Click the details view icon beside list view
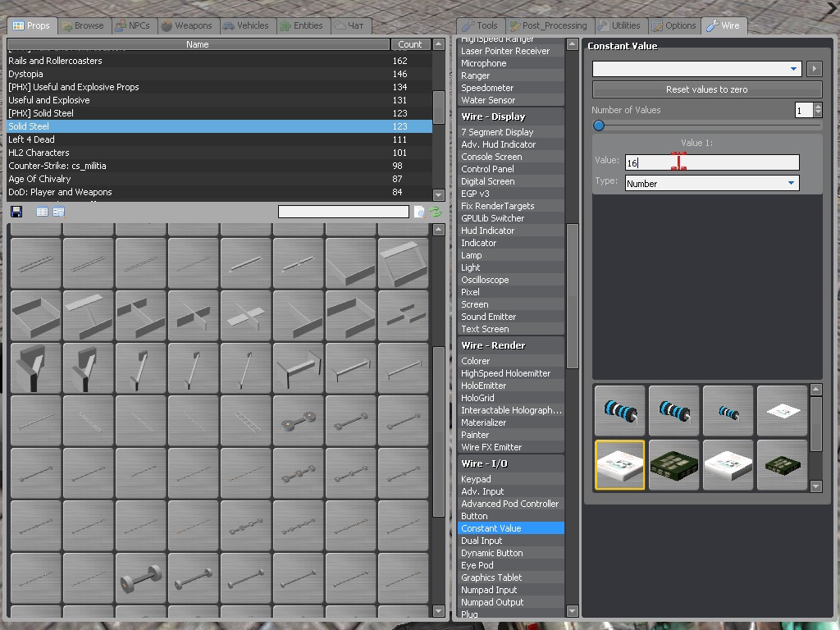840x630 pixels. tap(58, 212)
